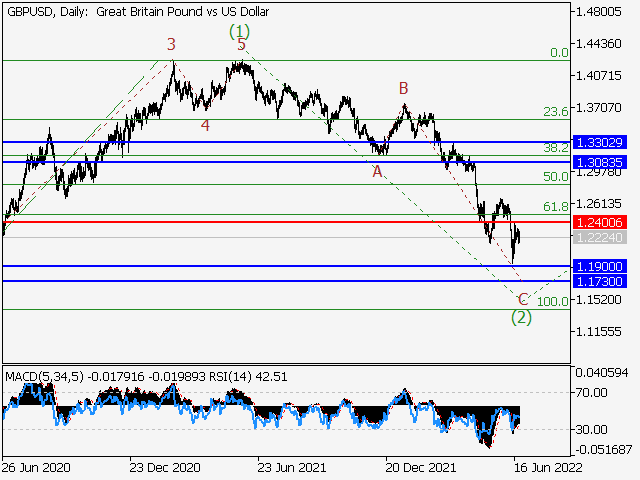
Task: Click the red 1.24006 price level tag
Action: click(x=599, y=222)
